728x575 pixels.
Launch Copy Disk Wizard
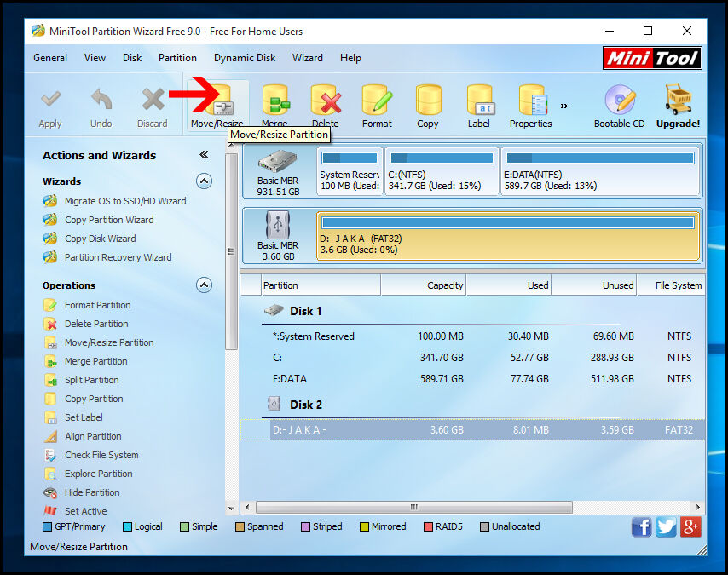[x=101, y=239]
